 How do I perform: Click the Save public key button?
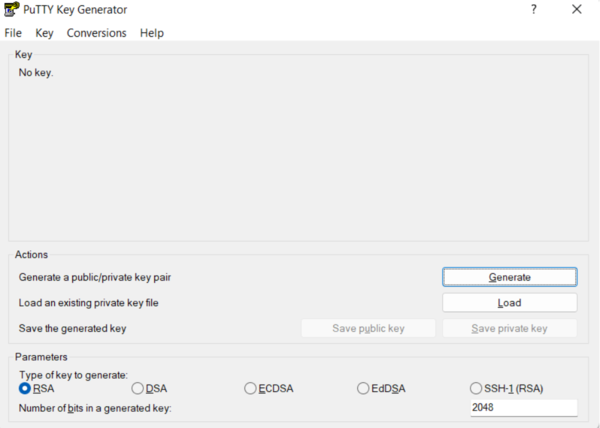click(x=368, y=328)
